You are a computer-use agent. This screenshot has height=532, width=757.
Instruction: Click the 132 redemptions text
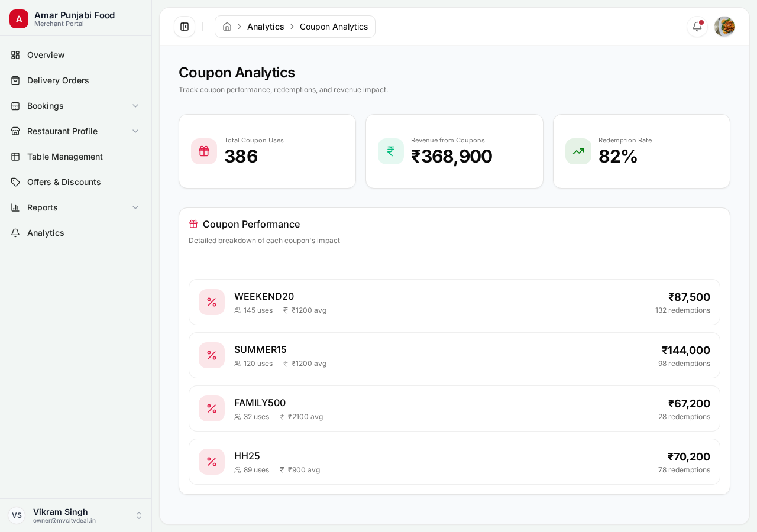pyautogui.click(x=682, y=310)
